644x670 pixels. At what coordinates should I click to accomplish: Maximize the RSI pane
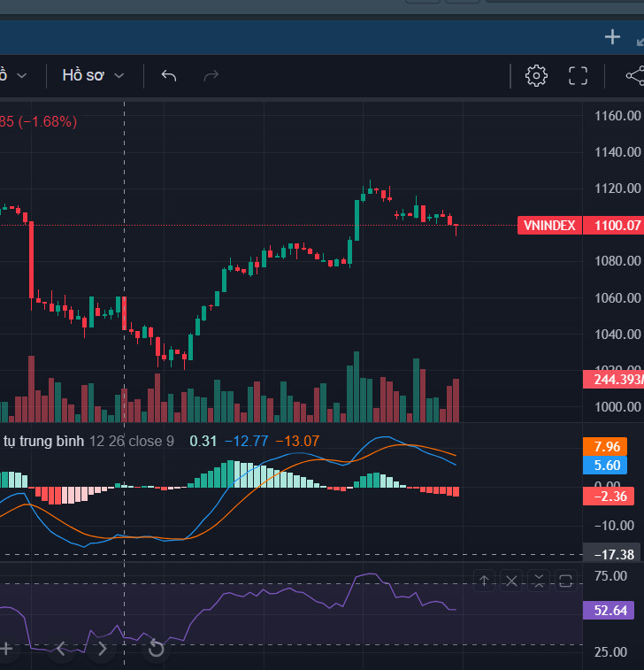566,581
